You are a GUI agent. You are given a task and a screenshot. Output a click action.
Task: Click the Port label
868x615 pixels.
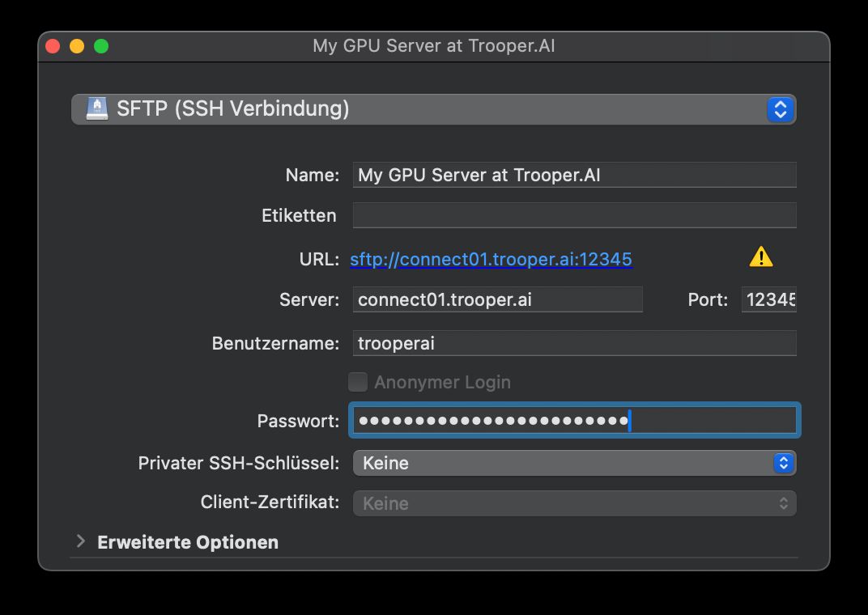(708, 299)
